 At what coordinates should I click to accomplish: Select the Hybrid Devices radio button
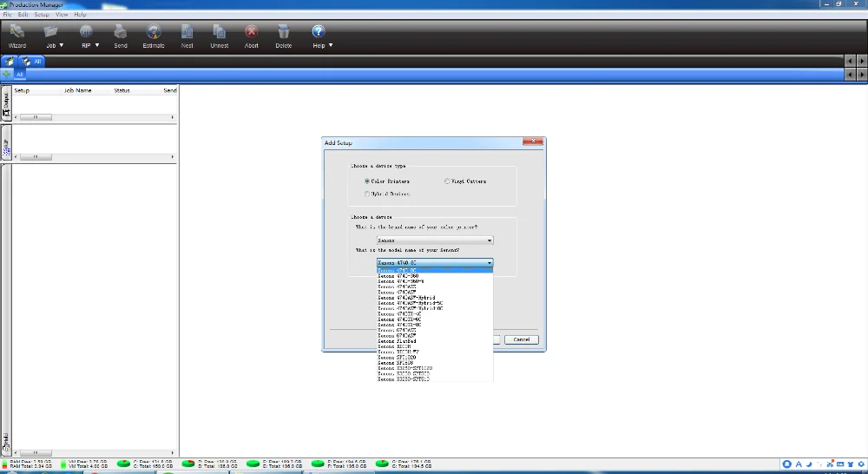367,194
